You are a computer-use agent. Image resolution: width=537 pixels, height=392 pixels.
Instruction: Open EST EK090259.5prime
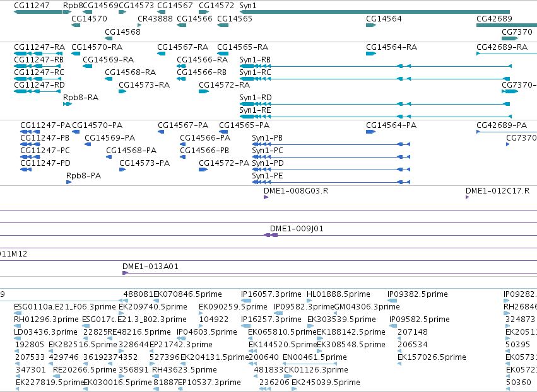point(233,307)
